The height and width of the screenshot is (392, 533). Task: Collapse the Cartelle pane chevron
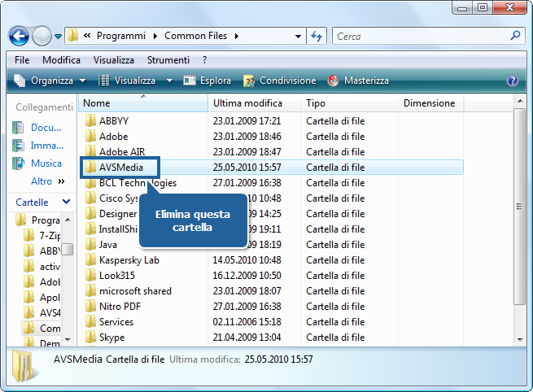coord(66,203)
